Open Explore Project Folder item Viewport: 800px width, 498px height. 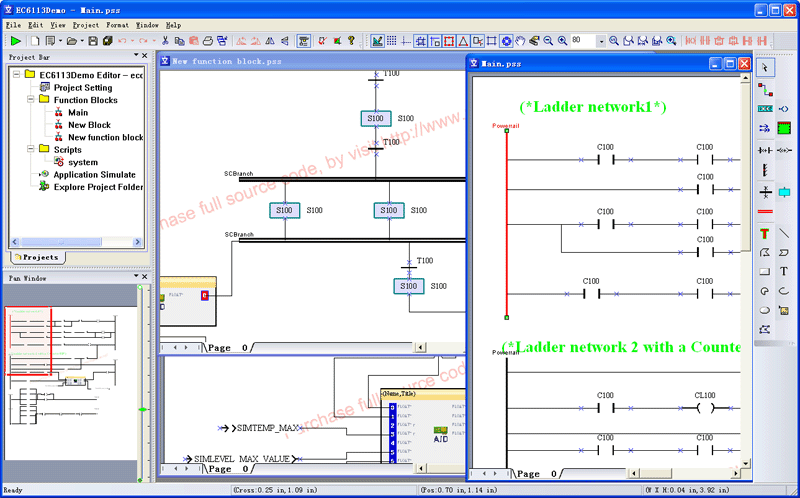[x=98, y=187]
